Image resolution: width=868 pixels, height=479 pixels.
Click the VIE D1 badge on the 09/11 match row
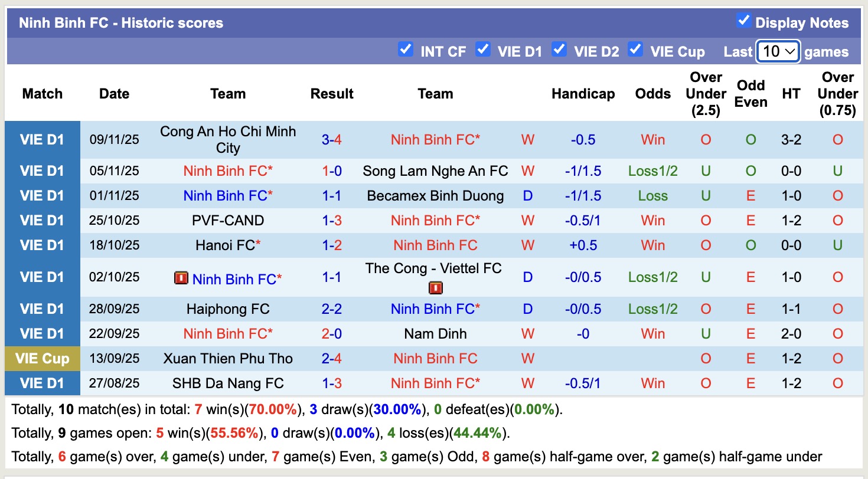(42, 139)
